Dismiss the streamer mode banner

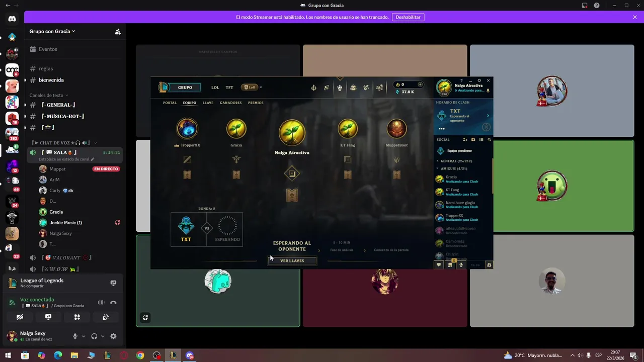(635, 17)
